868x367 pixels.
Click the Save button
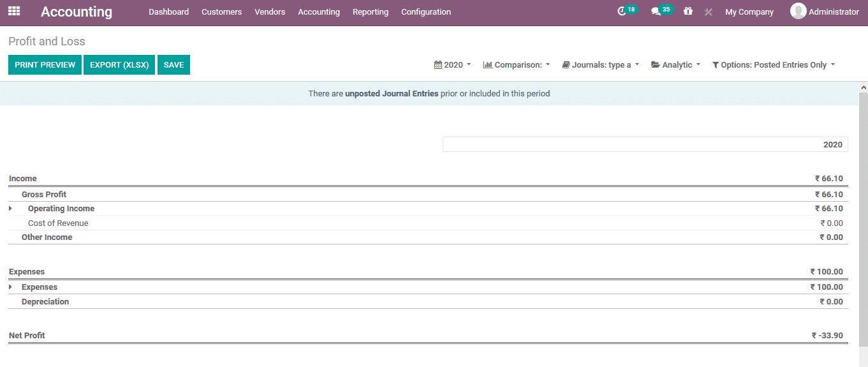tap(173, 65)
